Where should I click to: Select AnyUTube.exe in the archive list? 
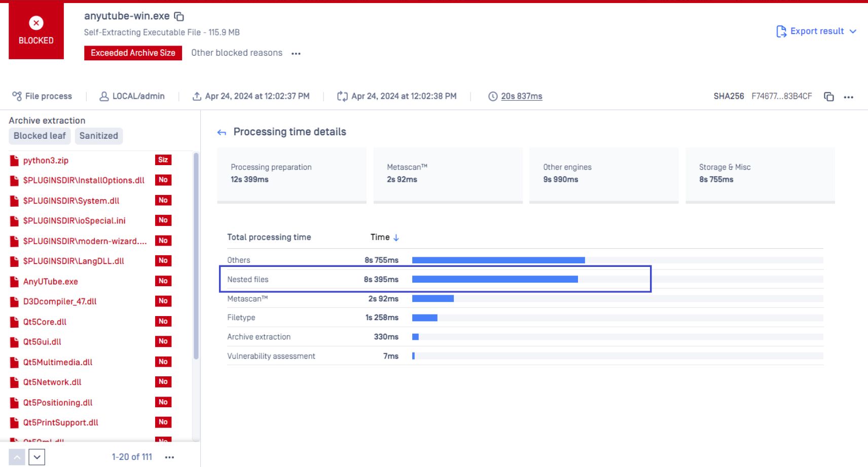(50, 282)
